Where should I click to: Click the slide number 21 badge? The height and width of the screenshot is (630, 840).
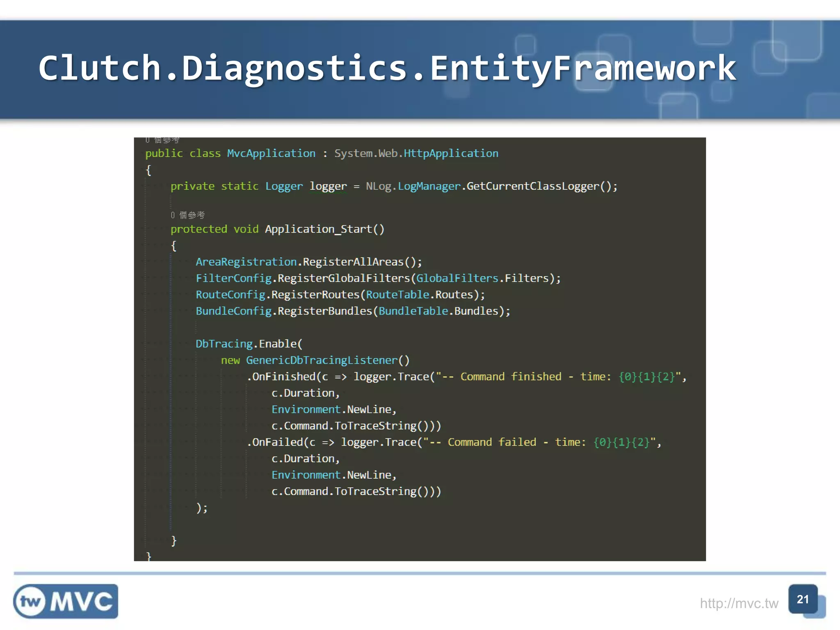pos(803,599)
